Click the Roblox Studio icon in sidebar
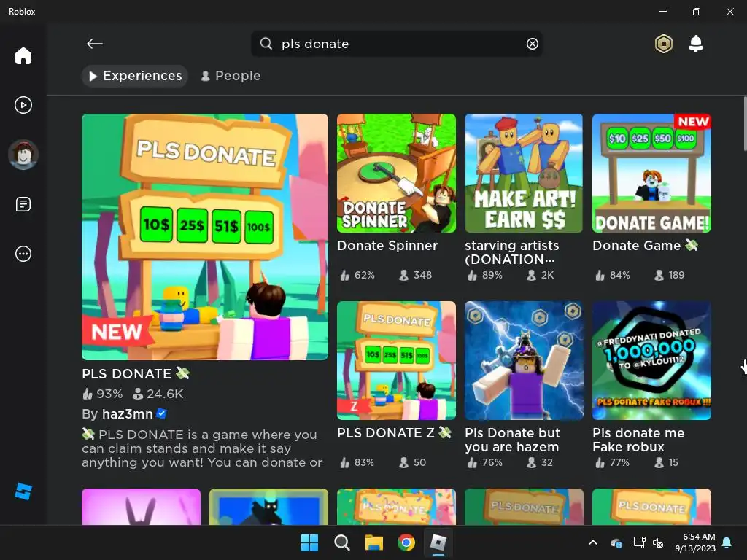 tap(23, 491)
